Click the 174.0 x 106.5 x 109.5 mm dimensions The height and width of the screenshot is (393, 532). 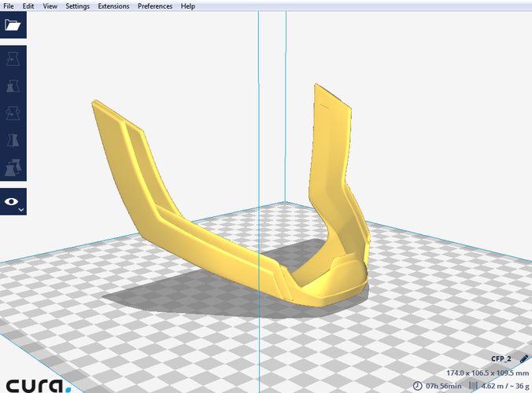pyautogui.click(x=488, y=373)
